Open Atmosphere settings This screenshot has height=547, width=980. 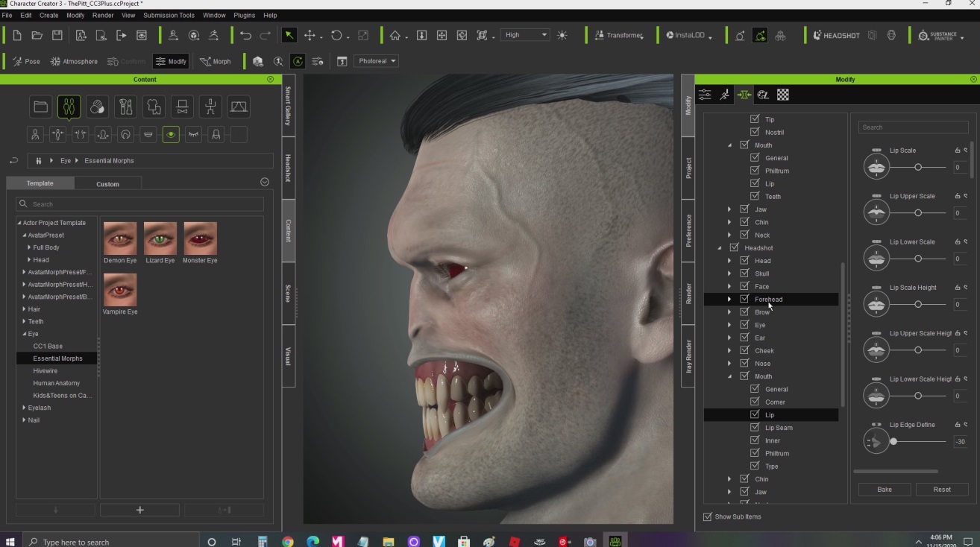(73, 61)
